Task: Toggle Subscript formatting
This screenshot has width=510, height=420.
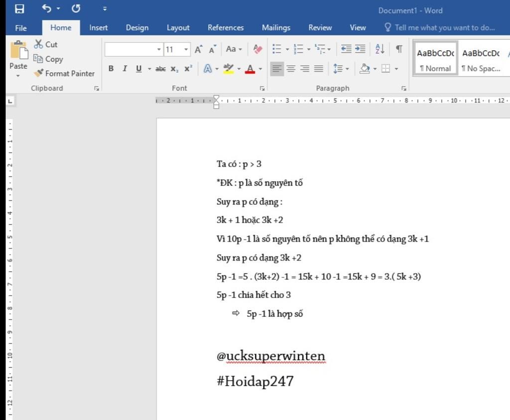Action: 174,69
